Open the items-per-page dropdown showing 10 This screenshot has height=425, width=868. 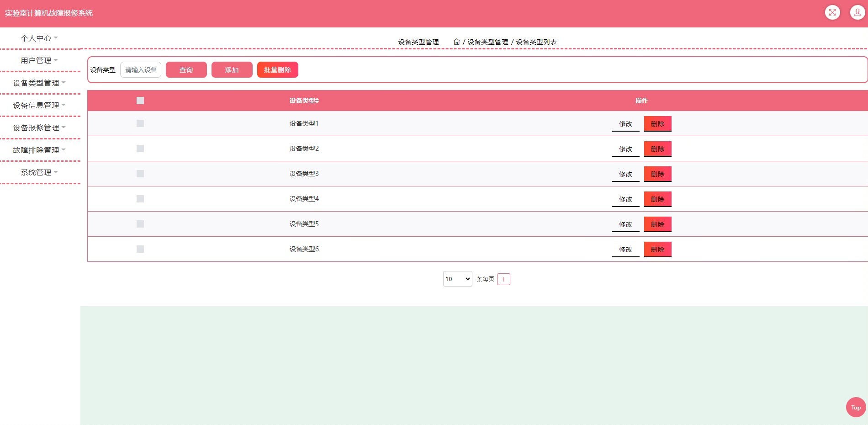tap(457, 279)
